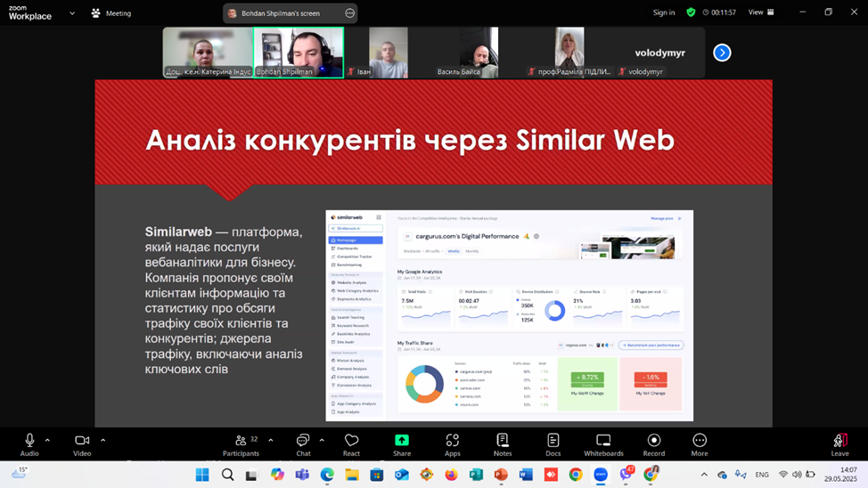Open Zoom Notes

[503, 445]
